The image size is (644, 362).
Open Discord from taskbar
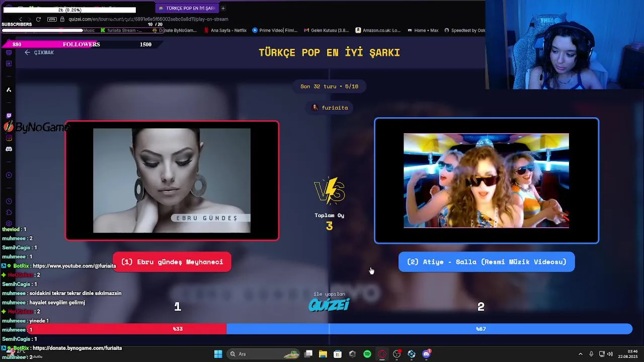click(427, 354)
